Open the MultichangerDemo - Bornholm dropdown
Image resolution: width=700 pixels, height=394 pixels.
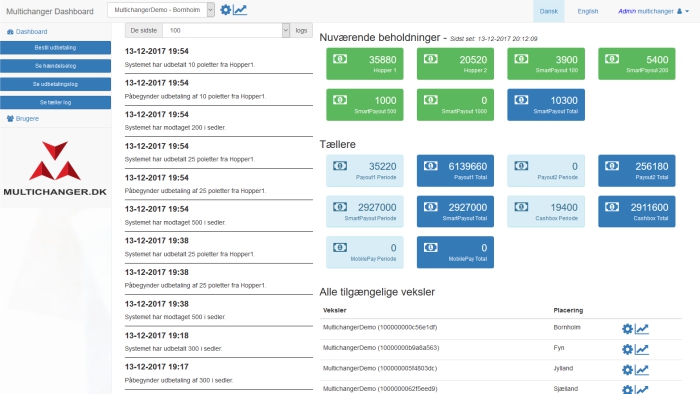[161, 10]
